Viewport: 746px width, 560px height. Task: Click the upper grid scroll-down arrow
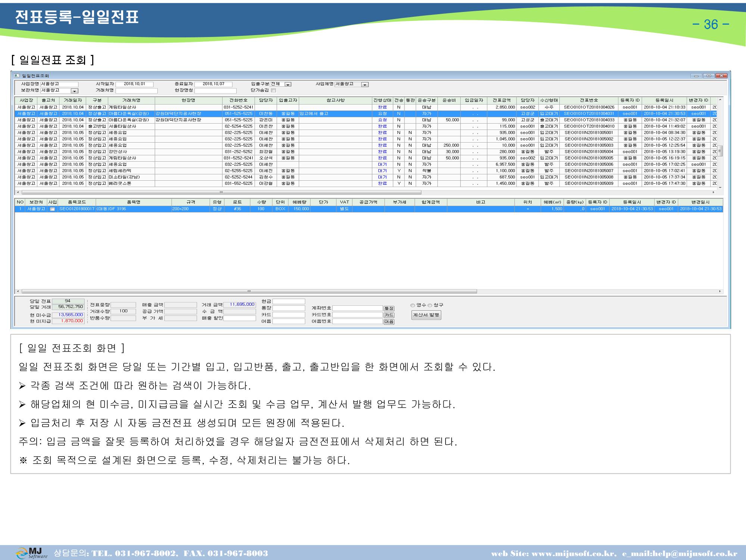coord(720,188)
